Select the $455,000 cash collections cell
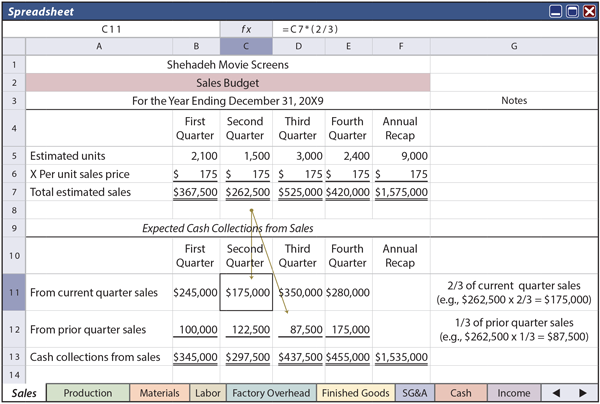The height and width of the screenshot is (404, 600). pos(349,357)
